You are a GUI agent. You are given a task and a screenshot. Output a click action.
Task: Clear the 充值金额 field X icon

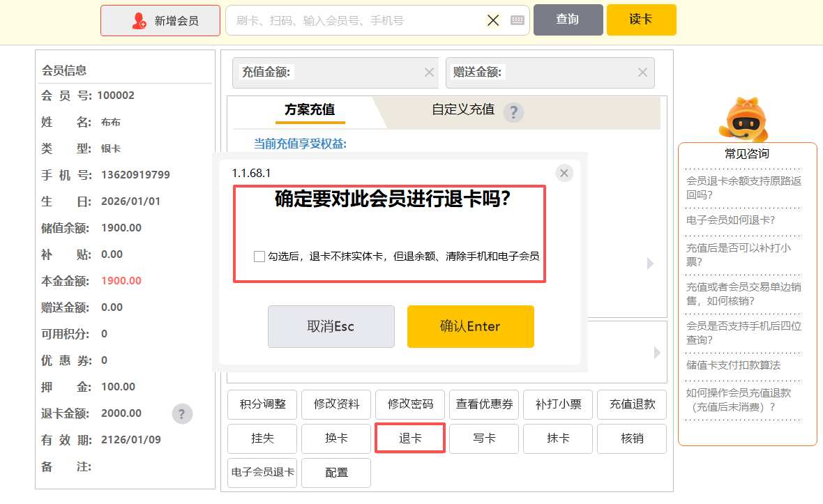pos(429,72)
